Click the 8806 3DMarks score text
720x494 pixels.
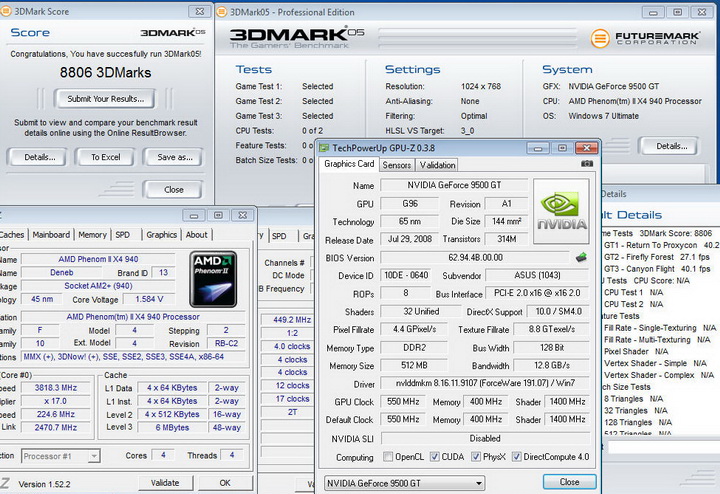click(x=105, y=73)
